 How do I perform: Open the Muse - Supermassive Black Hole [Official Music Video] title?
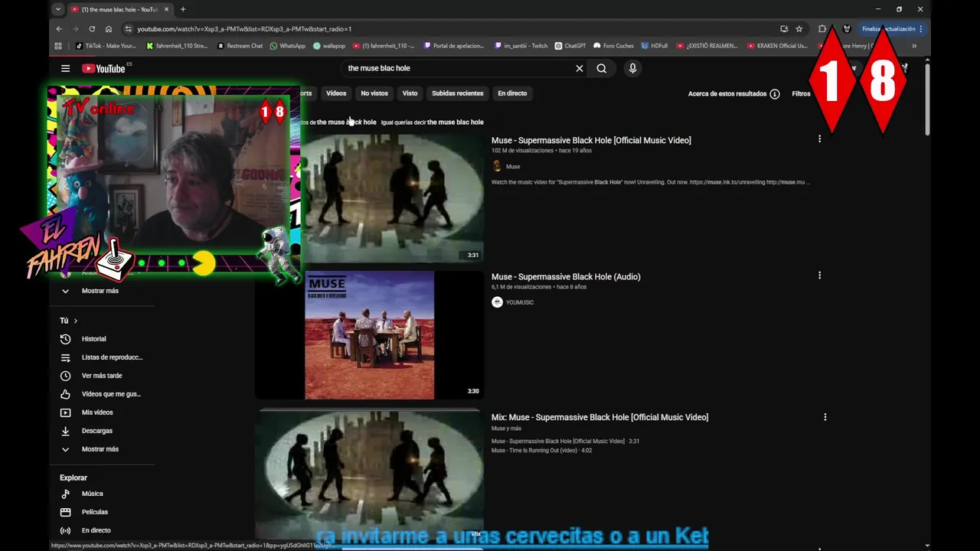pyautogui.click(x=591, y=140)
